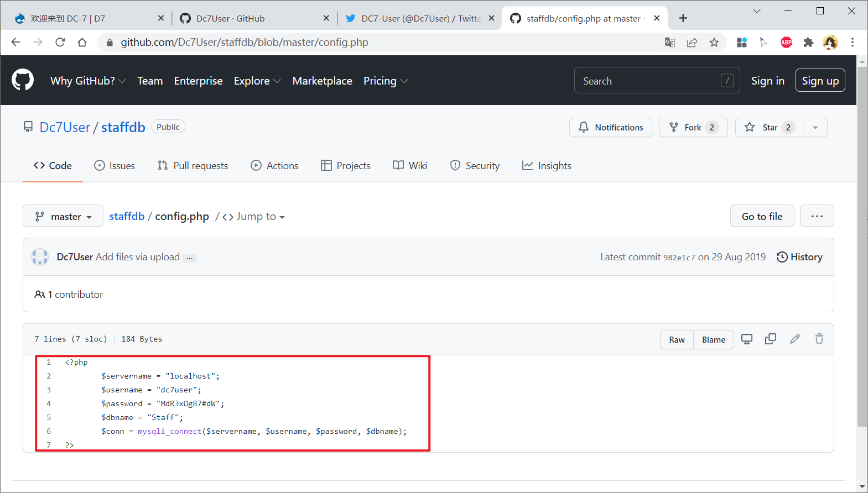Click the Marketplace header link
This screenshot has height=493, width=868.
click(x=322, y=81)
